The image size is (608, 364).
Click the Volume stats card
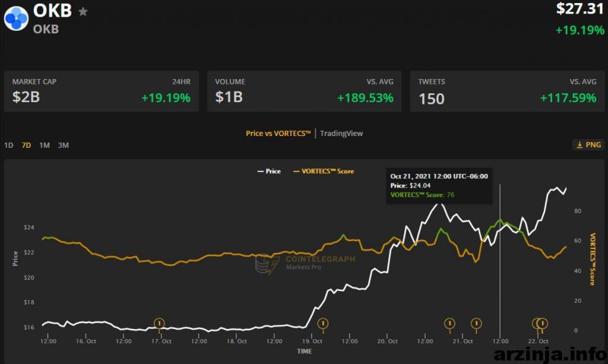(x=304, y=91)
